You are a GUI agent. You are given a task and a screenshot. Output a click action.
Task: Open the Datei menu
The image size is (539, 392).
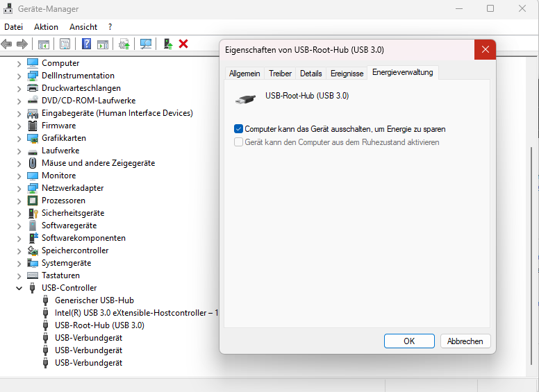click(13, 27)
